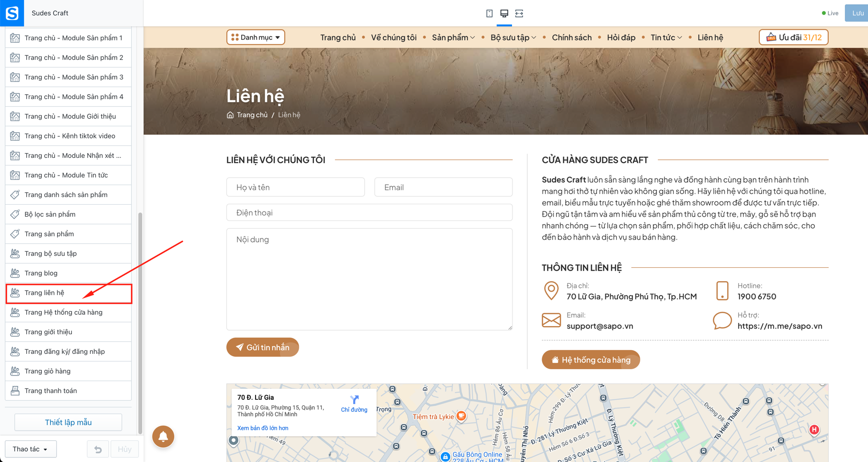Expand the Sản phẩm navigation submenu
The height and width of the screenshot is (462, 868).
tap(453, 37)
